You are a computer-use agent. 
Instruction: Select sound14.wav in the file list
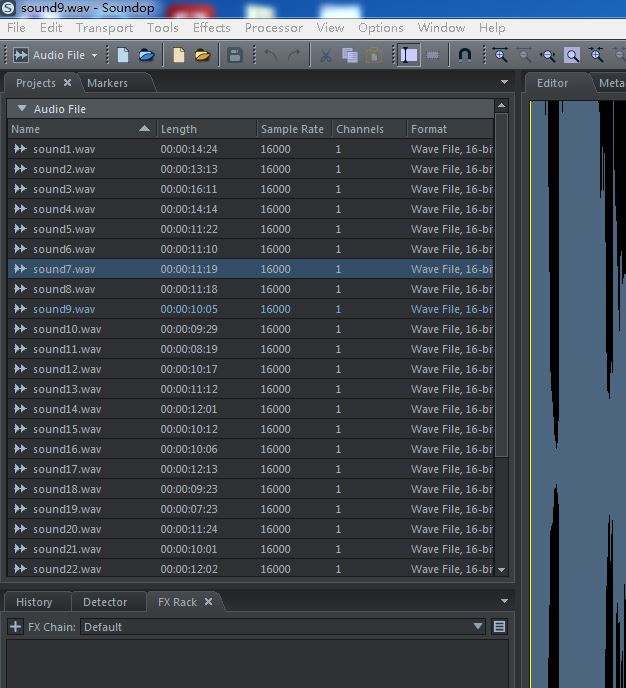pos(68,409)
